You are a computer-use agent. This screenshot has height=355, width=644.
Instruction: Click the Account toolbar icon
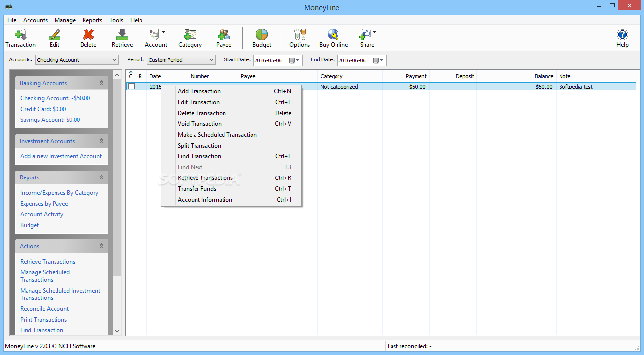(153, 34)
